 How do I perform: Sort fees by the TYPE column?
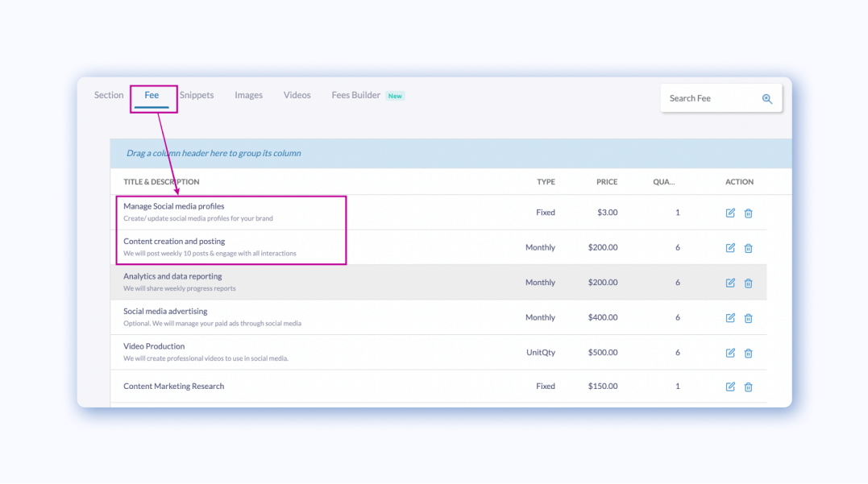pyautogui.click(x=546, y=181)
